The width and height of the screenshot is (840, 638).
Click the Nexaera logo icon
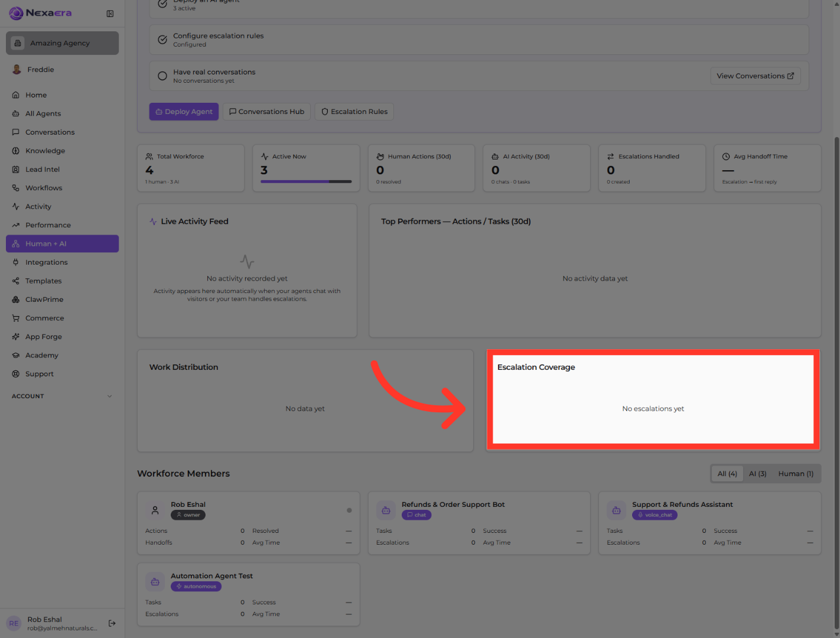(16, 13)
